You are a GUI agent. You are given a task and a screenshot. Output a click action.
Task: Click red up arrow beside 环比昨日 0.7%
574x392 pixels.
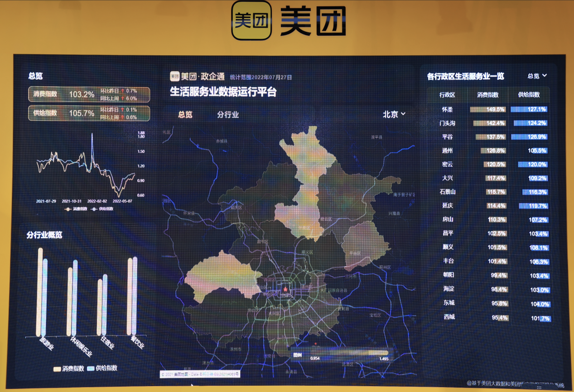122,91
